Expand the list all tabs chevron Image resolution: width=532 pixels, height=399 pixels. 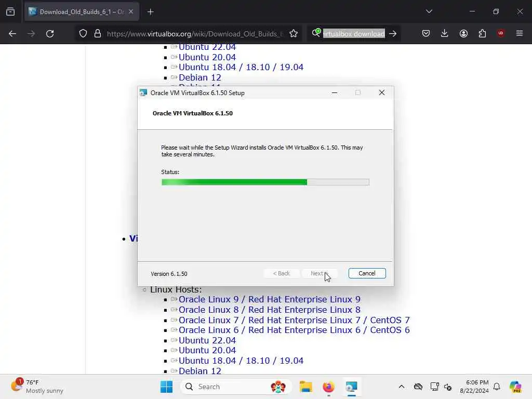tap(429, 11)
